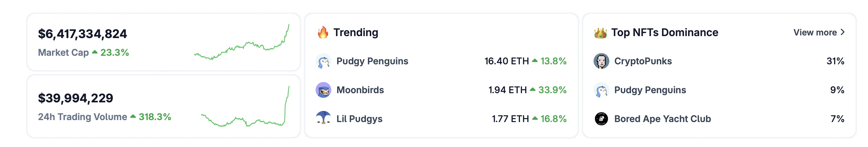The width and height of the screenshot is (868, 147).
Task: Select Bored Ape Yacht Club name
Action: click(662, 118)
